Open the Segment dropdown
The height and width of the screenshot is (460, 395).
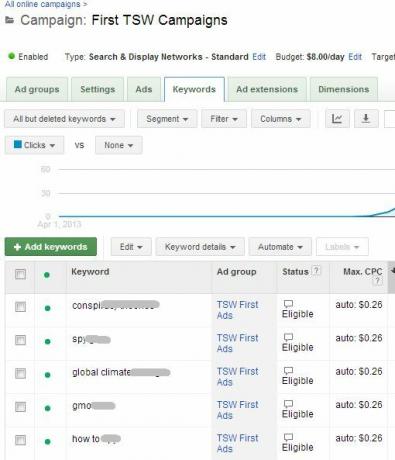[167, 119]
